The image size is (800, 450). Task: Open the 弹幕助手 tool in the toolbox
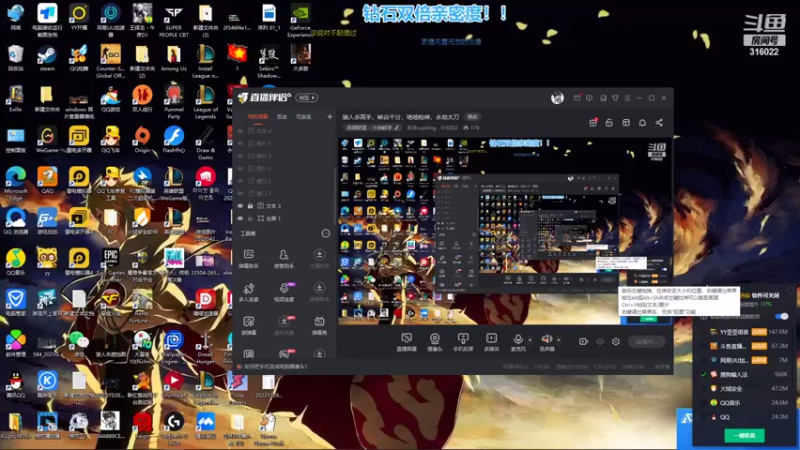(248, 258)
